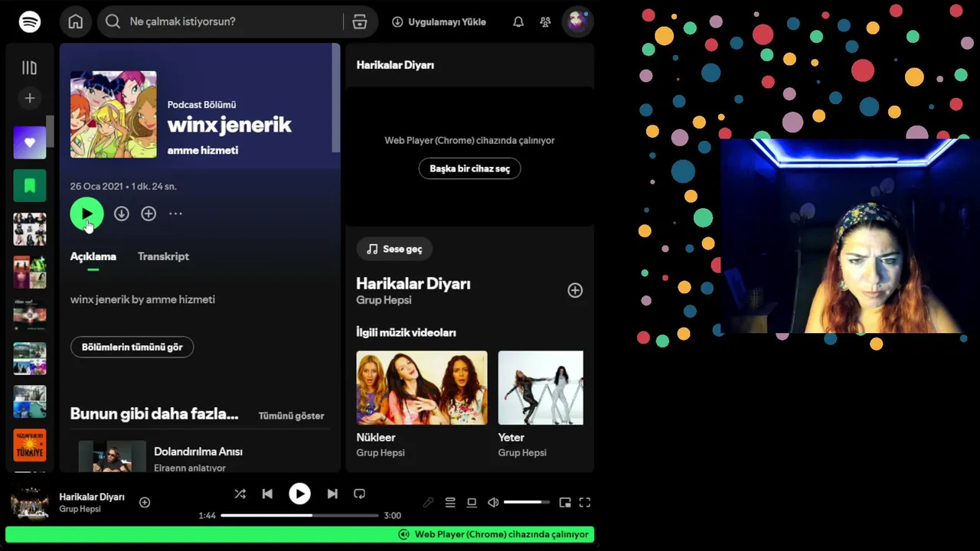
Task: Open the Friend Activity icon
Action: (x=545, y=22)
